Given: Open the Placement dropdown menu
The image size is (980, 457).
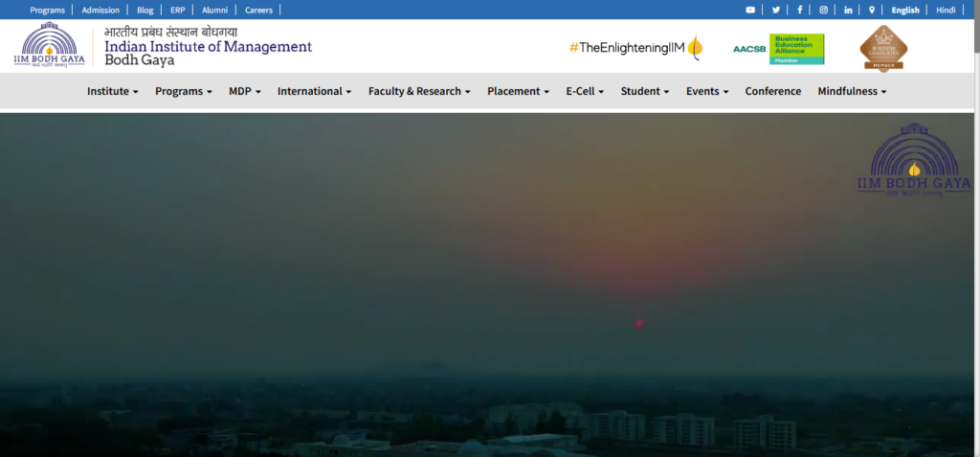Looking at the screenshot, I should pos(518,91).
